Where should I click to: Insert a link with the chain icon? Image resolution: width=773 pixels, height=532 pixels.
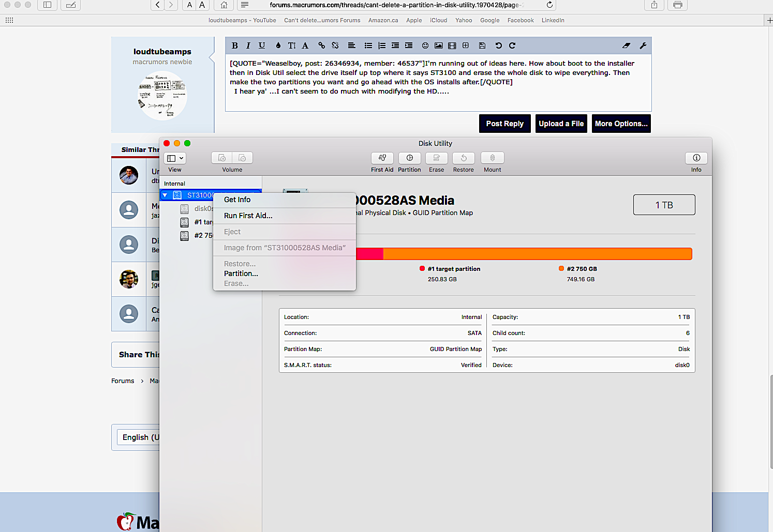322,45
